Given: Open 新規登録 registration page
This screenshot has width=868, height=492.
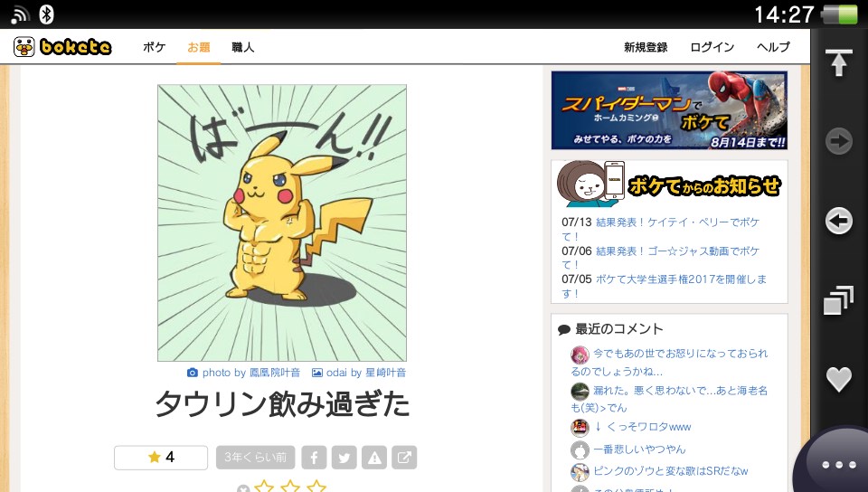Looking at the screenshot, I should pyautogui.click(x=646, y=47).
